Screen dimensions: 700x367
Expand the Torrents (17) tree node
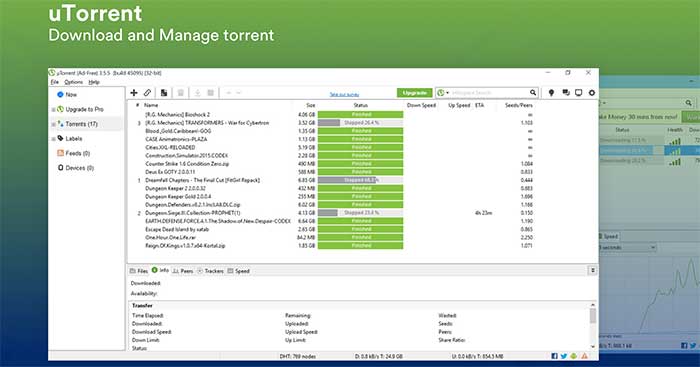click(53, 124)
